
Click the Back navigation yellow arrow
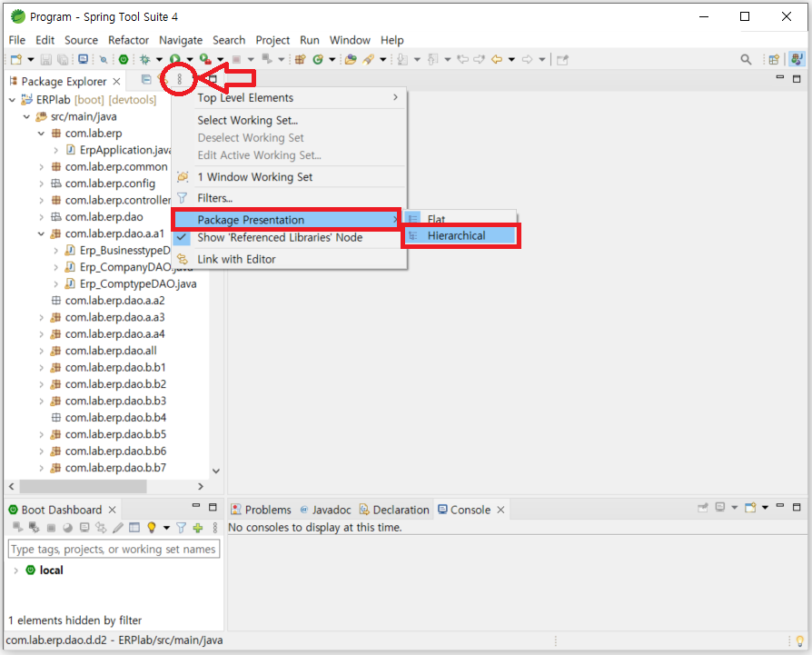tap(497, 60)
